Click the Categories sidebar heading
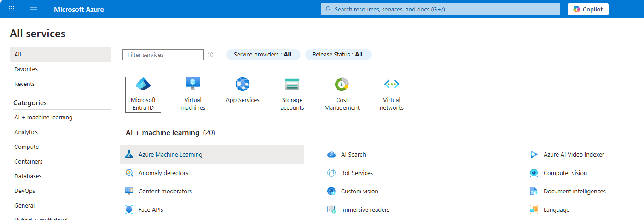This screenshot has height=220, width=644. (30, 103)
